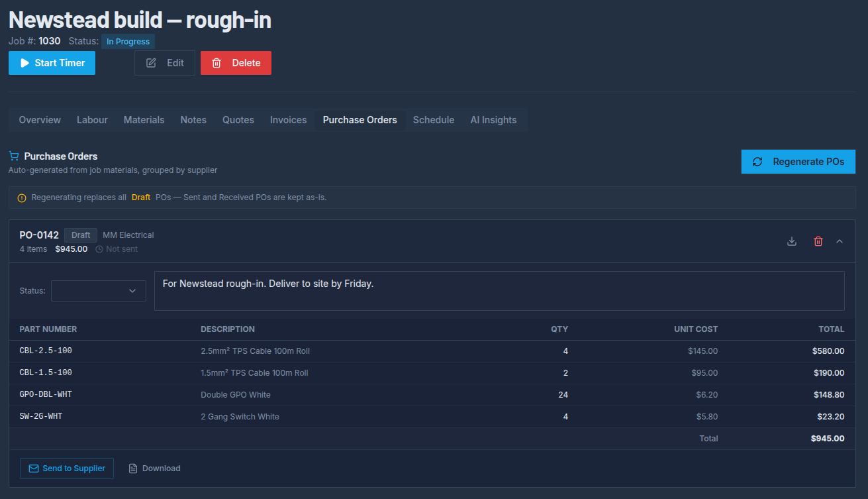Click the refresh icon on Regenerate POs

point(757,162)
